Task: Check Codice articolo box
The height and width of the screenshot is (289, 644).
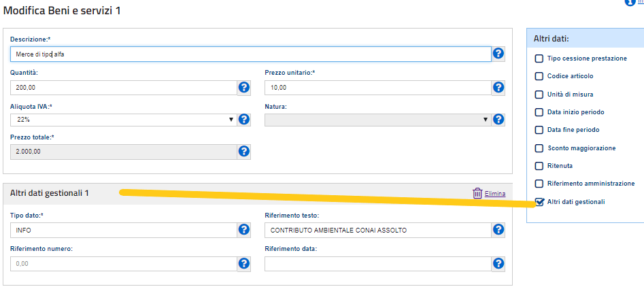Action: (x=539, y=76)
